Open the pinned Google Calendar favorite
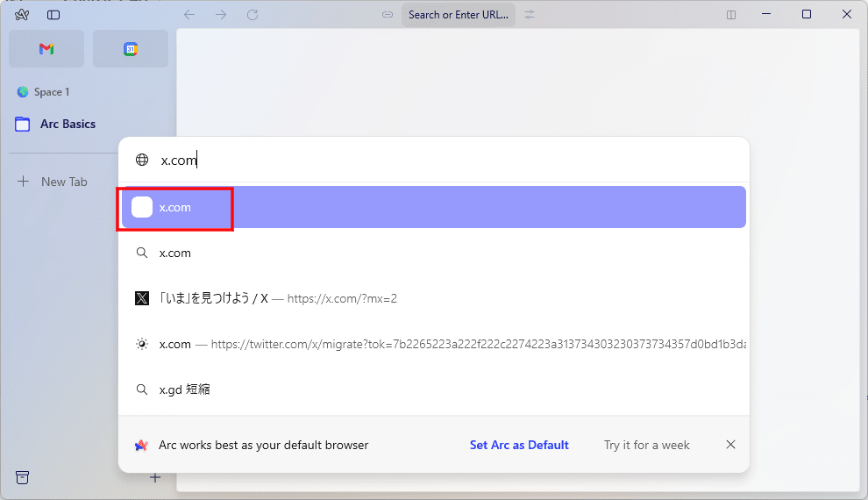The width and height of the screenshot is (868, 500). pyautogui.click(x=131, y=49)
